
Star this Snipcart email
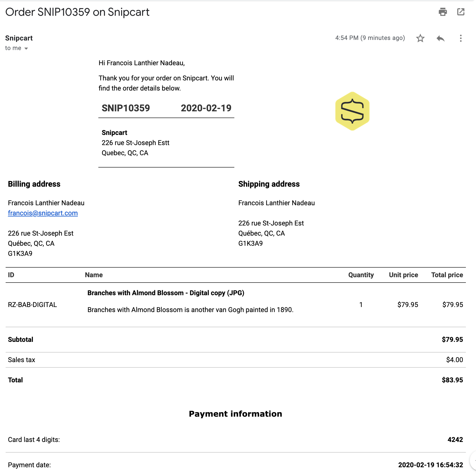pyautogui.click(x=420, y=38)
